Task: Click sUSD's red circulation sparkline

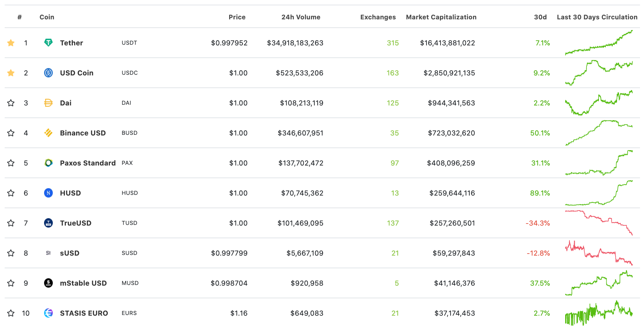Action: tap(599, 253)
